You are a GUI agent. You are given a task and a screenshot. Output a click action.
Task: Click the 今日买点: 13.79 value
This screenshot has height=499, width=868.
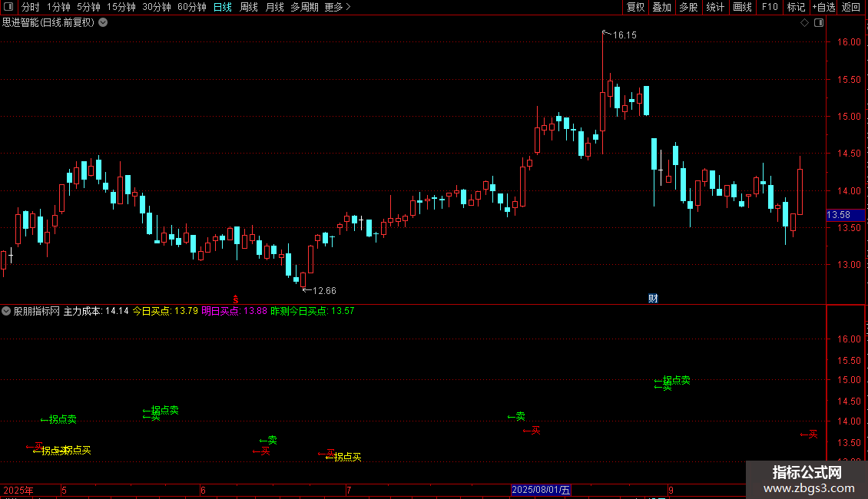tap(165, 311)
